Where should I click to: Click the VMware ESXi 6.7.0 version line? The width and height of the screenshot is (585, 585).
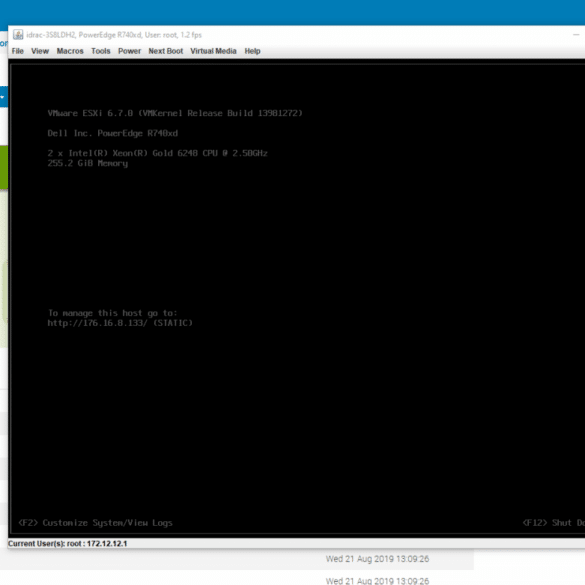point(175,113)
